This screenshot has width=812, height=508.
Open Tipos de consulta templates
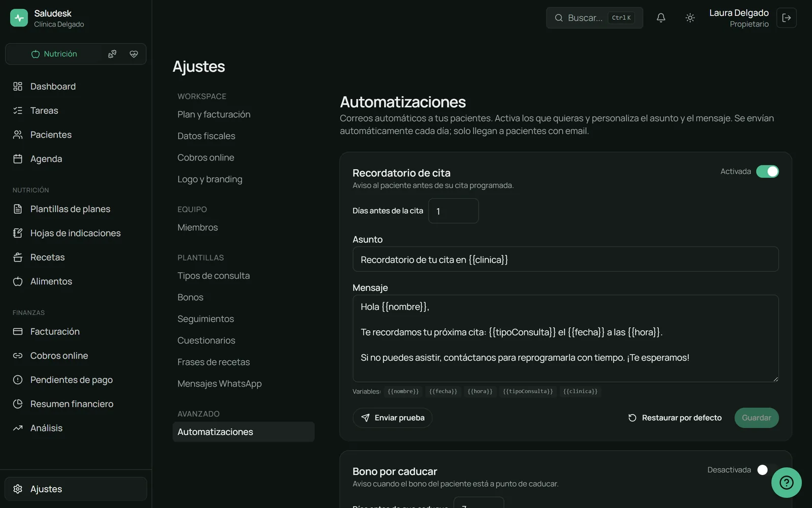pyautogui.click(x=213, y=275)
